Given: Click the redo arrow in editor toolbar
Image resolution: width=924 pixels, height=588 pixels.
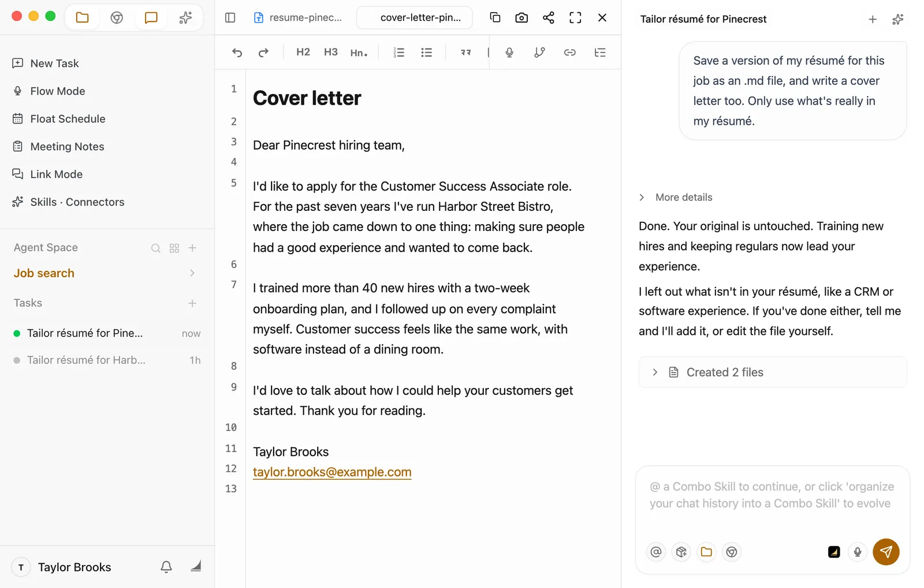Looking at the screenshot, I should point(263,53).
